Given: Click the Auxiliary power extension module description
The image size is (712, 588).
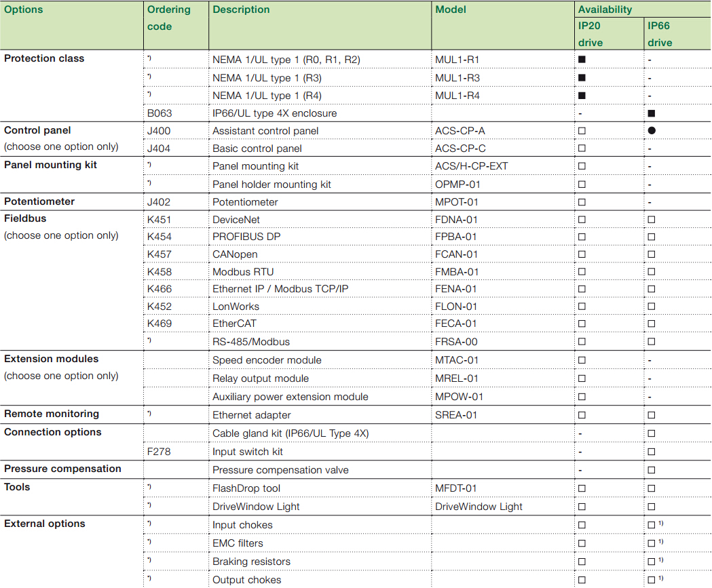Looking at the screenshot, I should coord(290,397).
